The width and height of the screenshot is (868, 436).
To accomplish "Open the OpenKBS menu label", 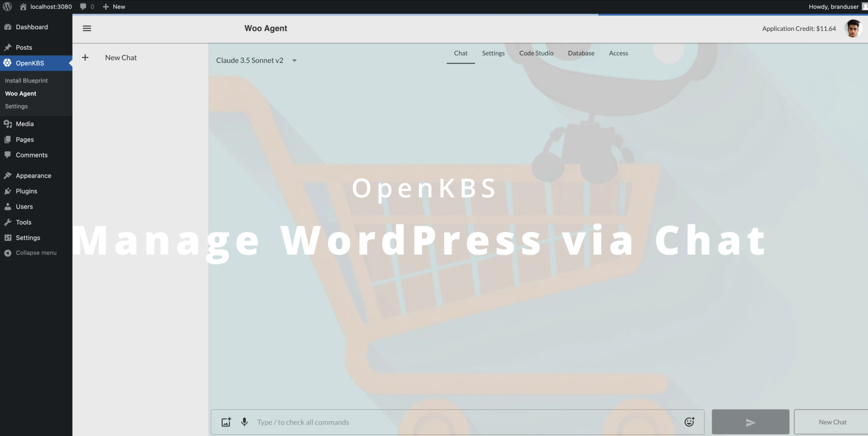I will 30,63.
